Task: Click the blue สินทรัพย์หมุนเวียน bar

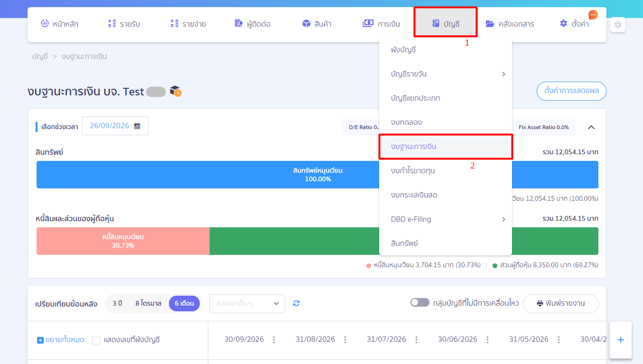Action: 317,175
